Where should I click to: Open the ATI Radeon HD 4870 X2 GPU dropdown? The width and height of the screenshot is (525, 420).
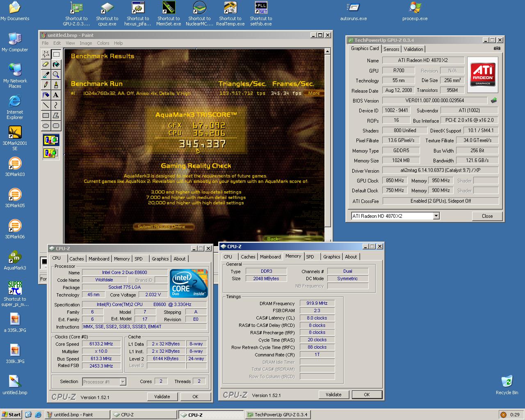(436, 216)
